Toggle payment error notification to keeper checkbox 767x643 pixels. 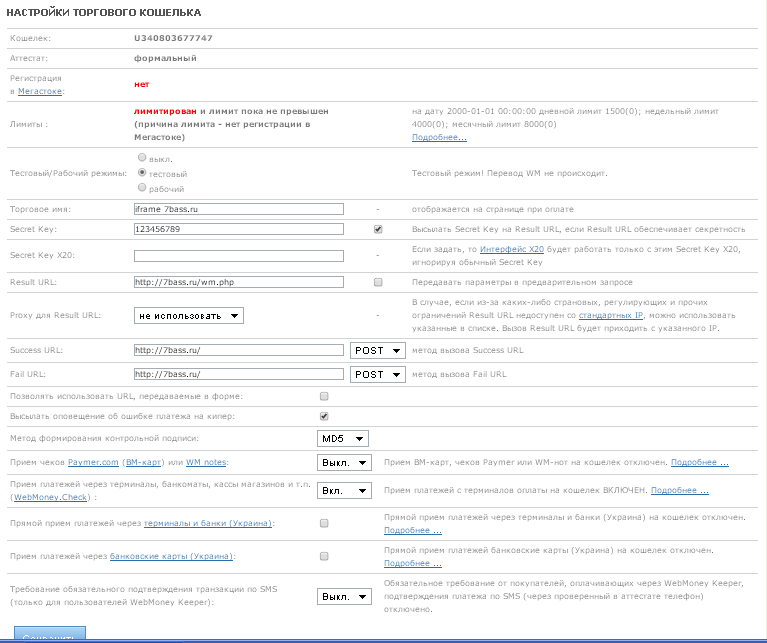click(323, 416)
